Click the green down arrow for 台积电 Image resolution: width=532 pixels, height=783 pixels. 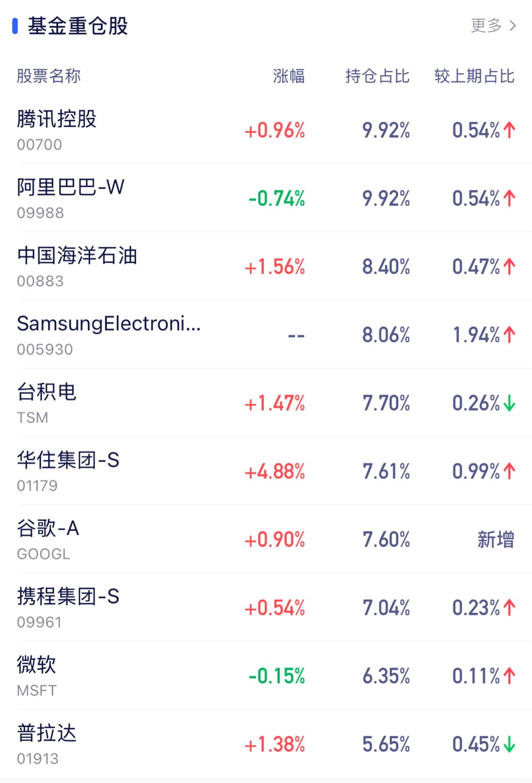[509, 403]
